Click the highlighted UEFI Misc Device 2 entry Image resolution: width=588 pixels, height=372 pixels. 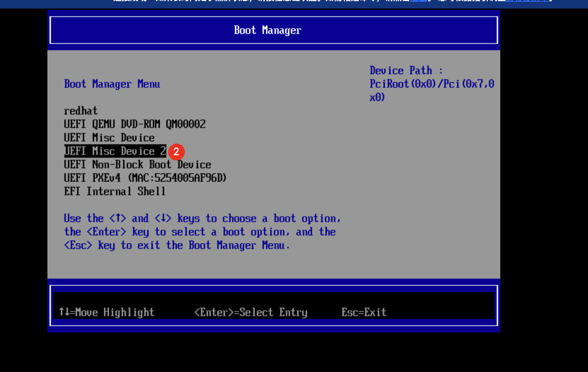(115, 151)
